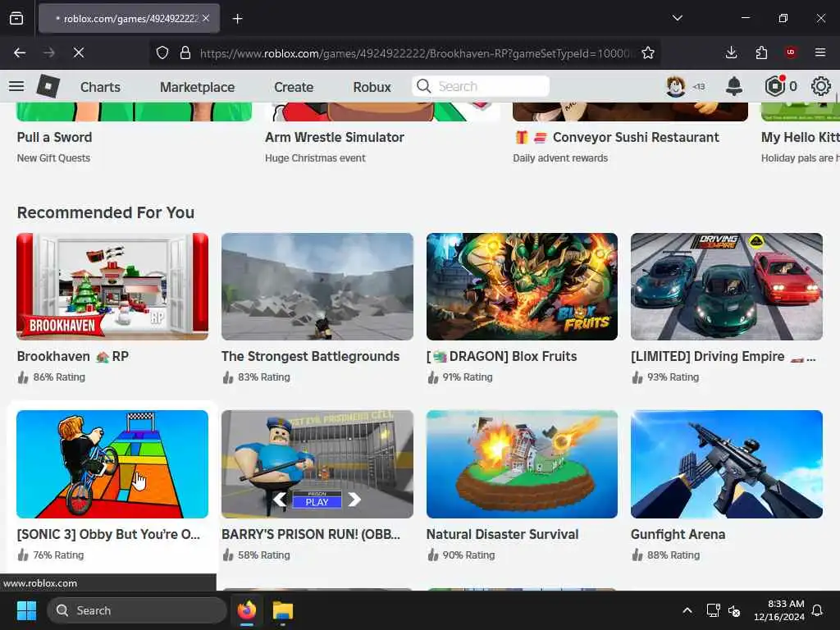Open the Roblox hamburger navigation menu
The image size is (840, 630).
(16, 86)
